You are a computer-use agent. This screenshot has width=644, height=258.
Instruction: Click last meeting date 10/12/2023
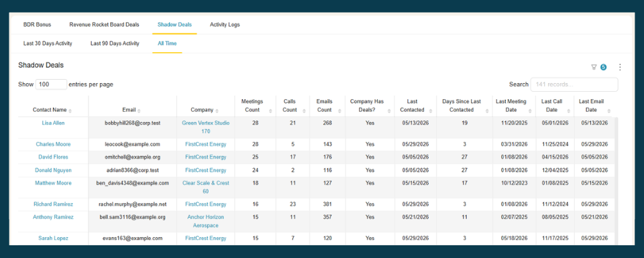click(x=514, y=183)
